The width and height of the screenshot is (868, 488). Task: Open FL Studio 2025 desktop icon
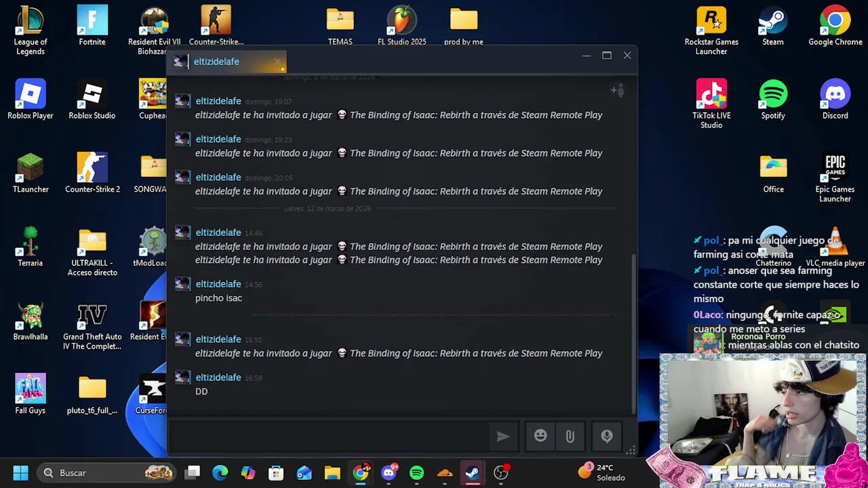point(402,26)
